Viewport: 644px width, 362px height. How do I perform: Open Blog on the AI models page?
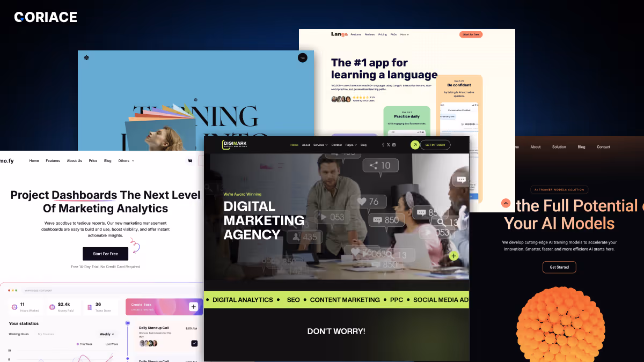(581, 146)
